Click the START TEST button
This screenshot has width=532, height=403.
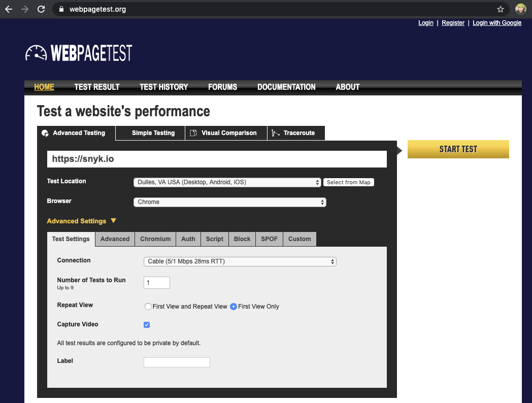tap(458, 149)
